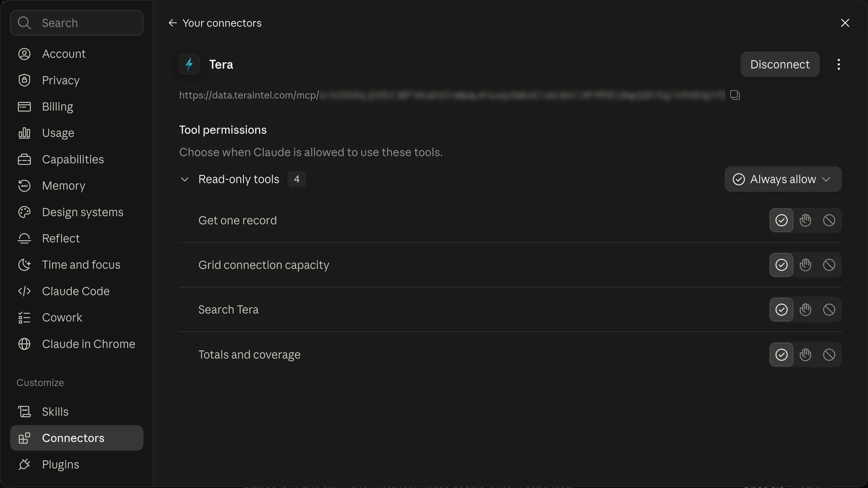868x488 pixels.
Task: Click the Search Tera tool name
Action: 228,310
